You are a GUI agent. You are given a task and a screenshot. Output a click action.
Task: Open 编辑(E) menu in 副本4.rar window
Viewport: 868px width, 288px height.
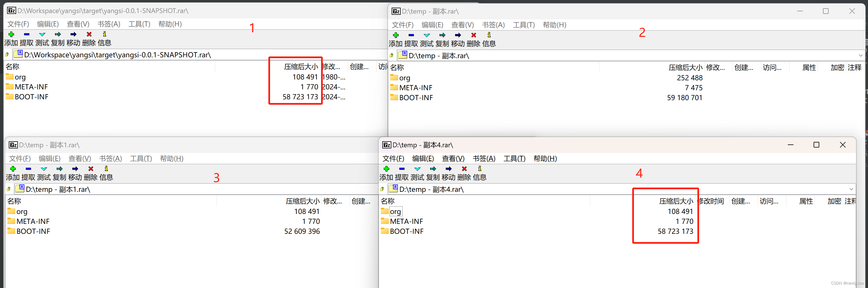423,159
